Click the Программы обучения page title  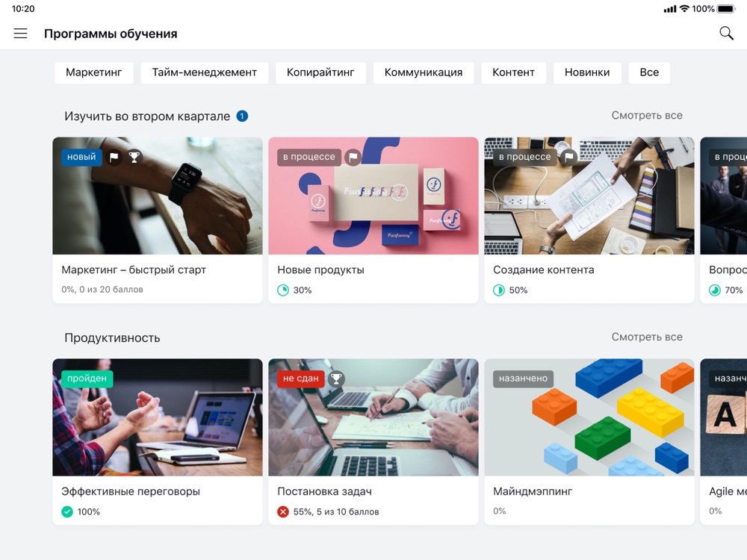click(111, 34)
